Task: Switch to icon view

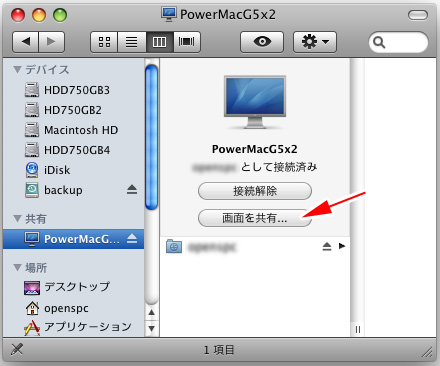Action: pos(104,42)
